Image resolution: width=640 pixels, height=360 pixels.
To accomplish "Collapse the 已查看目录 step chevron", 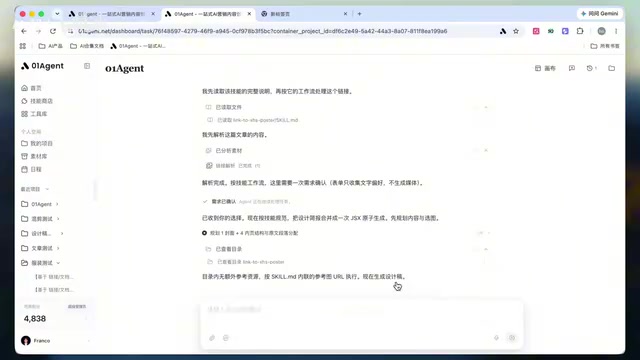I will (486, 249).
